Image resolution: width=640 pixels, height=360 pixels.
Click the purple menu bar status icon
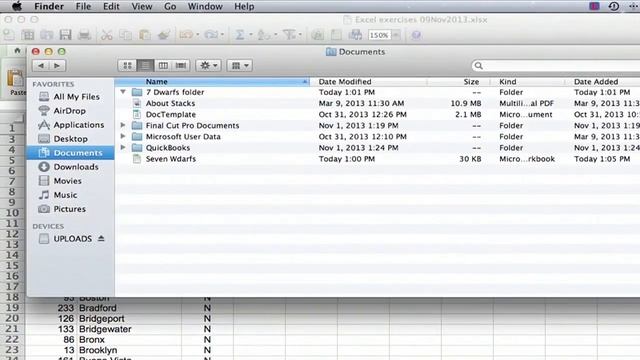[594, 6]
